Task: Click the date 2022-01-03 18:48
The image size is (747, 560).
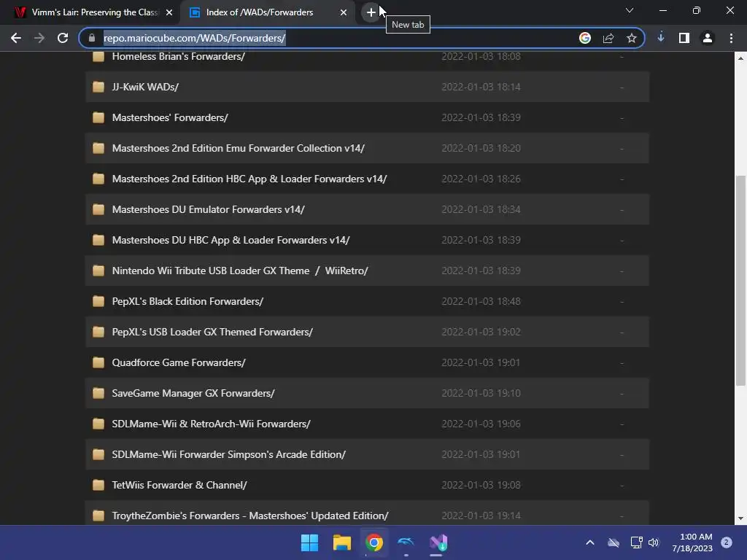Action: (x=481, y=301)
